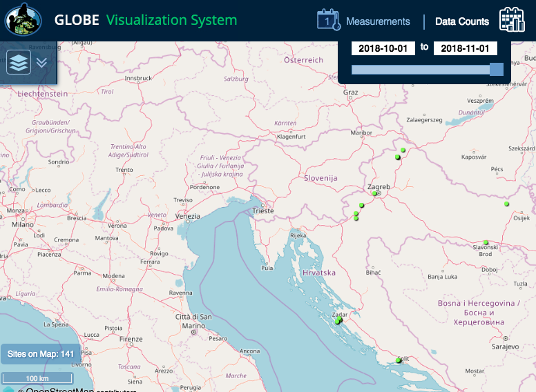Click the end date field 2018-11-01

click(466, 48)
